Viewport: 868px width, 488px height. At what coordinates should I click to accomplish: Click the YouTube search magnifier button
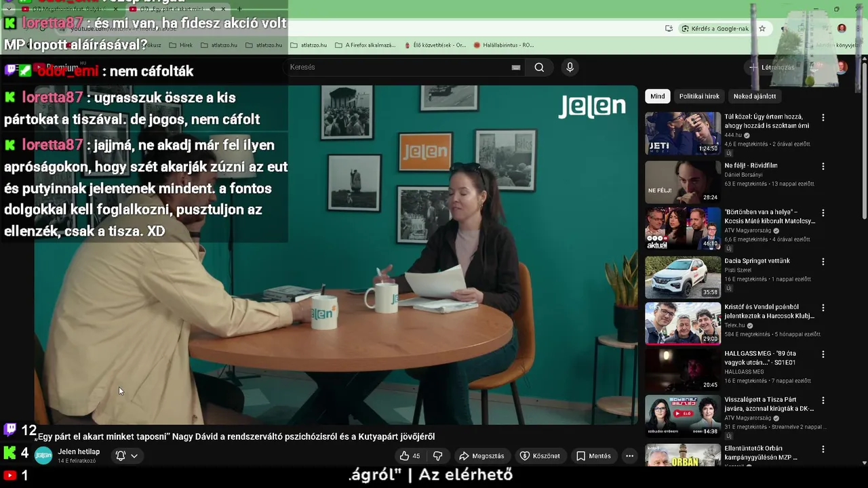coord(539,67)
